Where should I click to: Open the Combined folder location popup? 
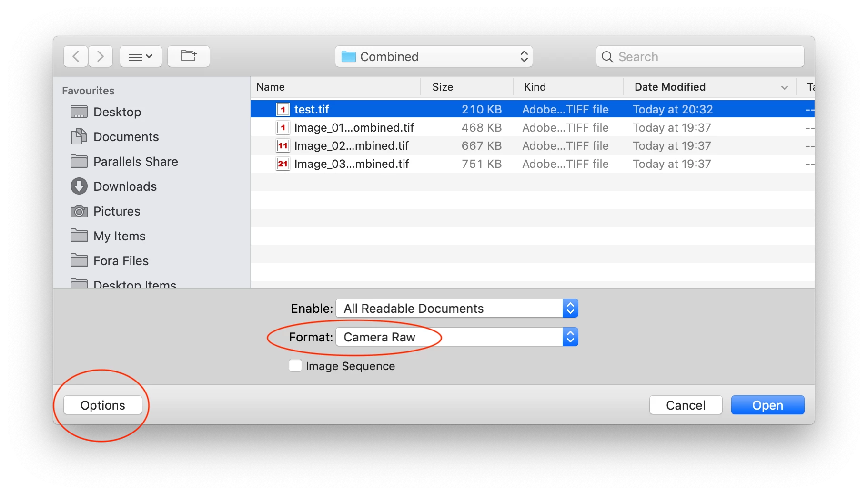point(434,56)
